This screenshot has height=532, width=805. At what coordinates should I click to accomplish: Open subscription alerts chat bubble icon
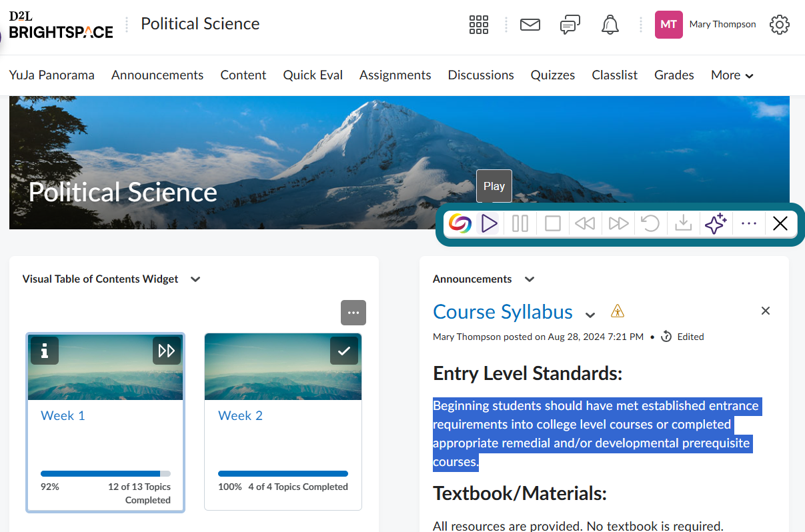570,25
